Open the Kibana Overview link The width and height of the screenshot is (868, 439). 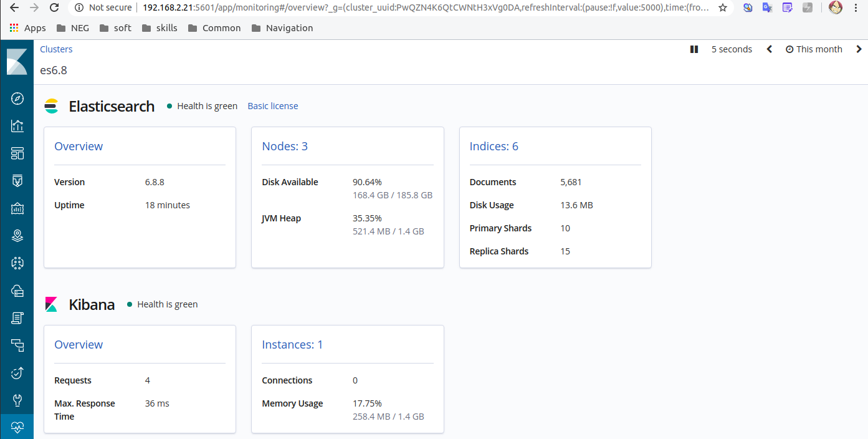pos(79,345)
